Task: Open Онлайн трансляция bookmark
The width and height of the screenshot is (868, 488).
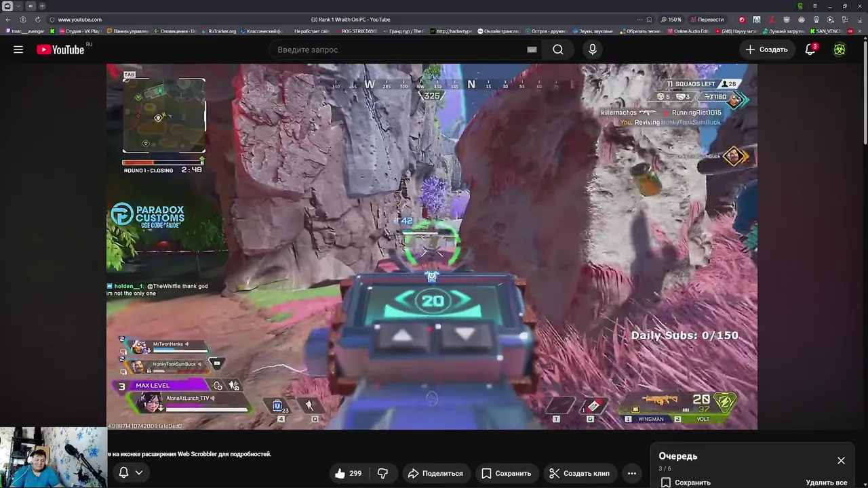Action: (498, 31)
